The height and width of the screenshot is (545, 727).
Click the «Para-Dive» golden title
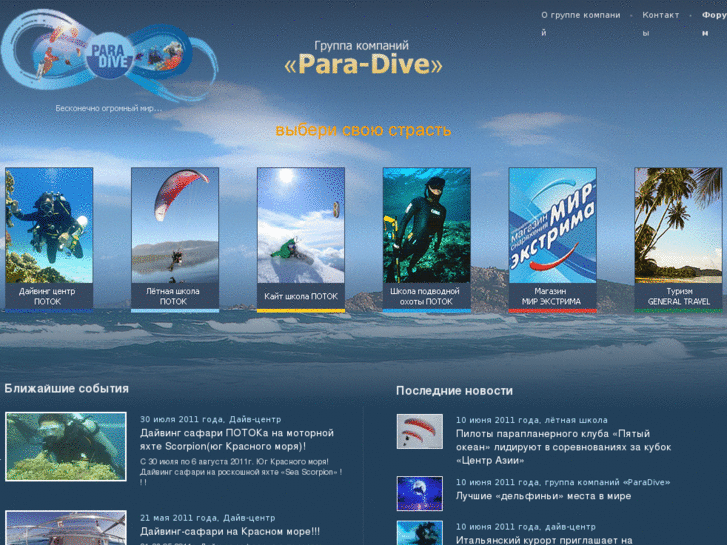(364, 64)
